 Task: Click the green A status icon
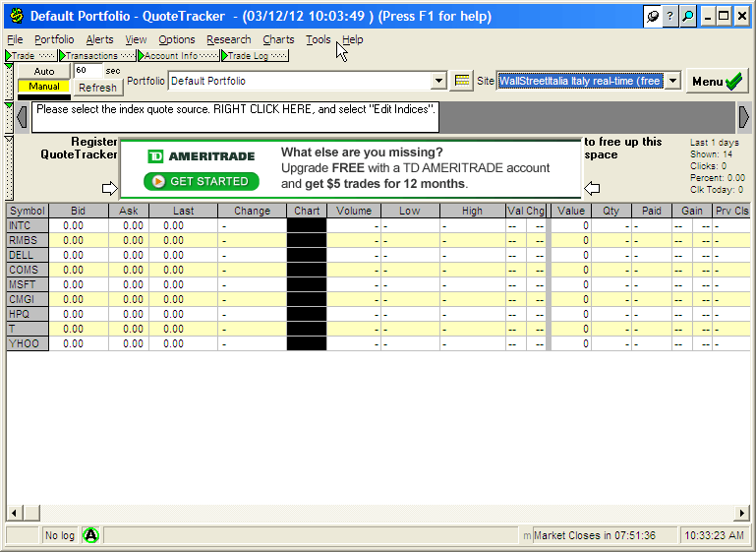[90, 535]
